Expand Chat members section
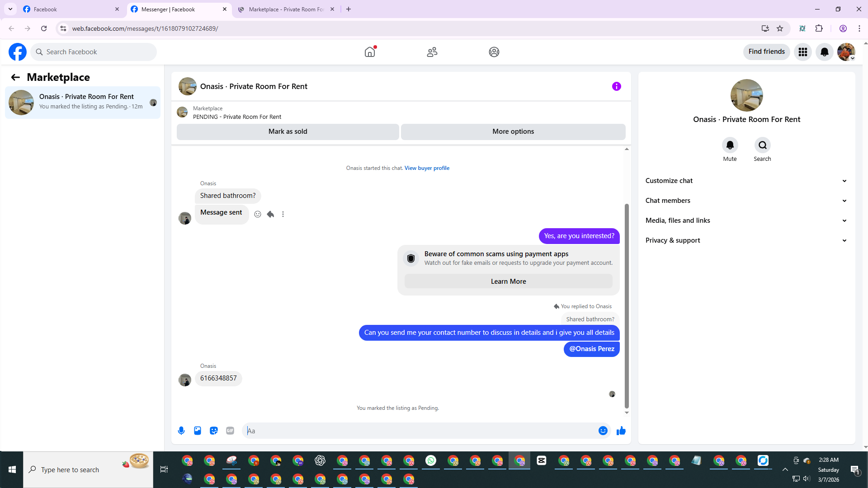The height and width of the screenshot is (488, 868). [746, 201]
